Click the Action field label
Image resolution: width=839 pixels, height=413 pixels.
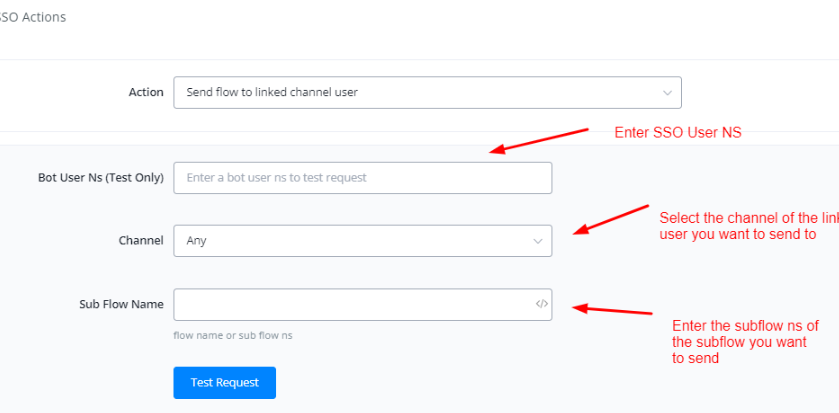click(145, 92)
